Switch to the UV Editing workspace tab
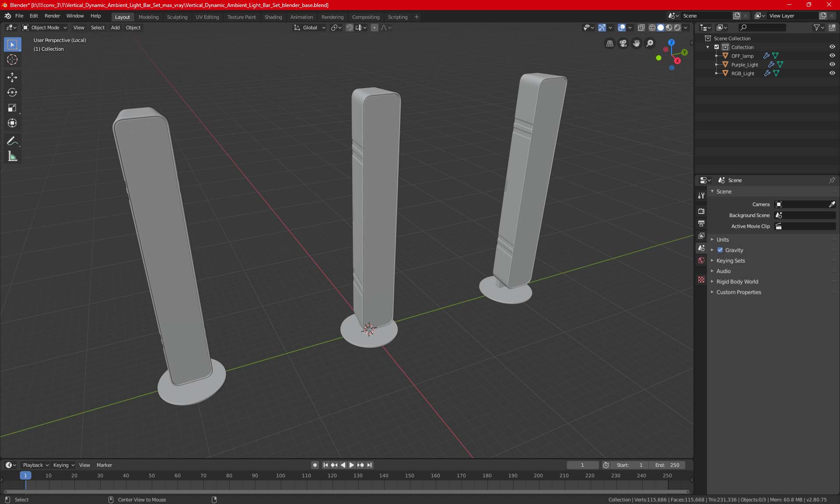The image size is (840, 504). (x=207, y=17)
